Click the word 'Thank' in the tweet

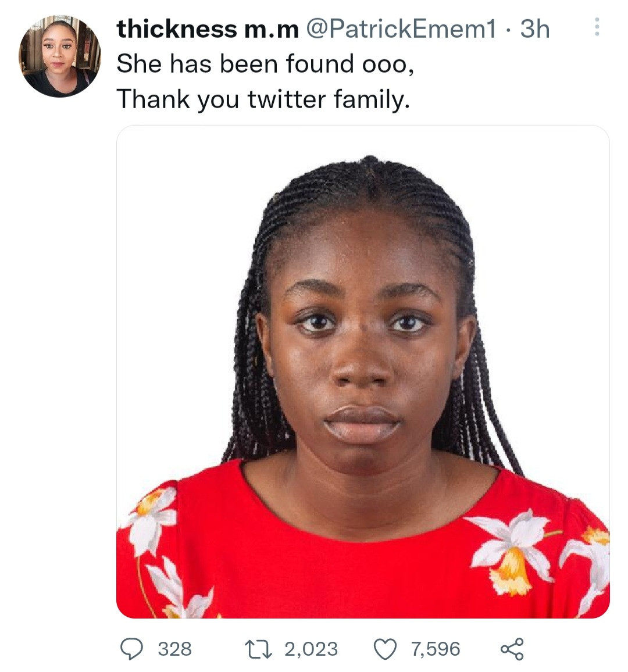[x=153, y=99]
